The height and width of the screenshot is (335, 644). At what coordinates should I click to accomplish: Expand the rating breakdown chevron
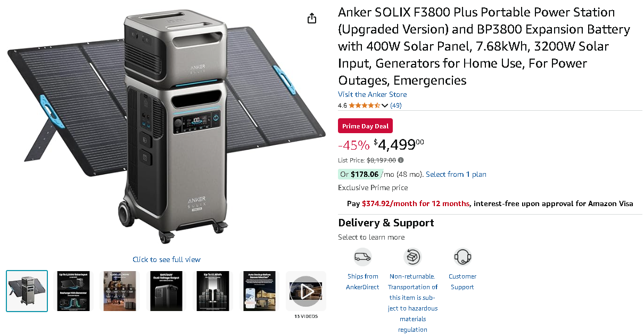(385, 105)
